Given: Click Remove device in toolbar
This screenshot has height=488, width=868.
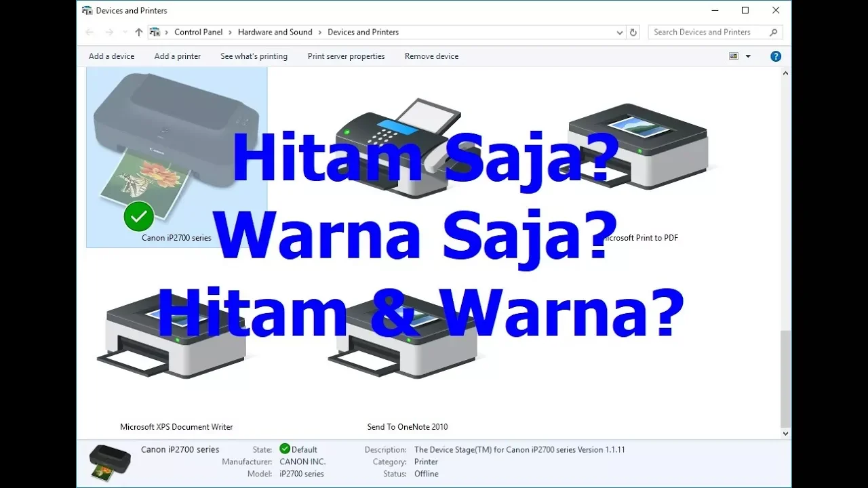Looking at the screenshot, I should coord(431,56).
